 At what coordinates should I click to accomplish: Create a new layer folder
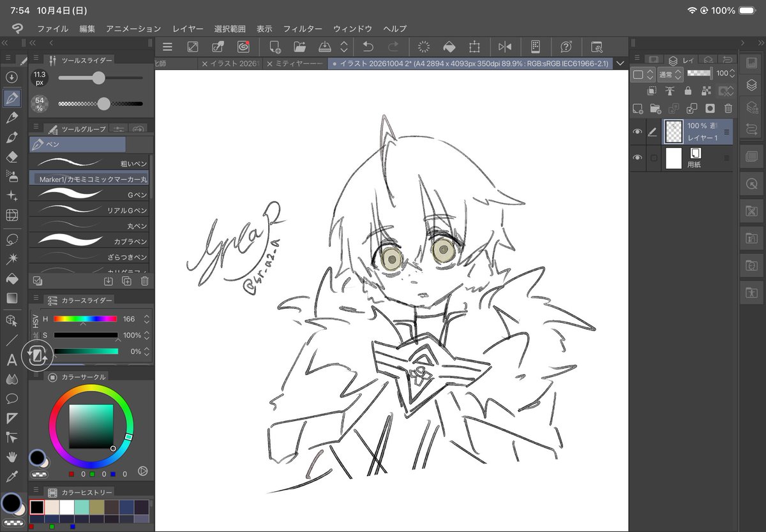click(655, 108)
